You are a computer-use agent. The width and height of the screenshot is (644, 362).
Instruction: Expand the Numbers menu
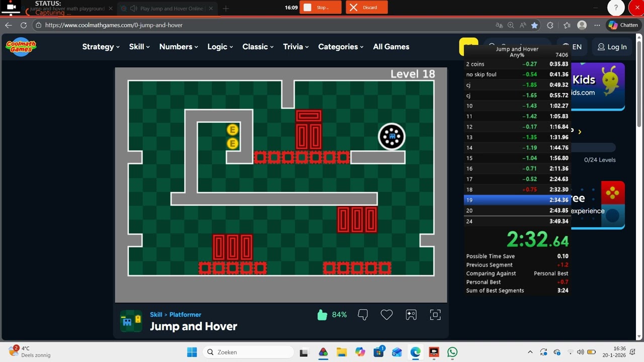pyautogui.click(x=179, y=47)
